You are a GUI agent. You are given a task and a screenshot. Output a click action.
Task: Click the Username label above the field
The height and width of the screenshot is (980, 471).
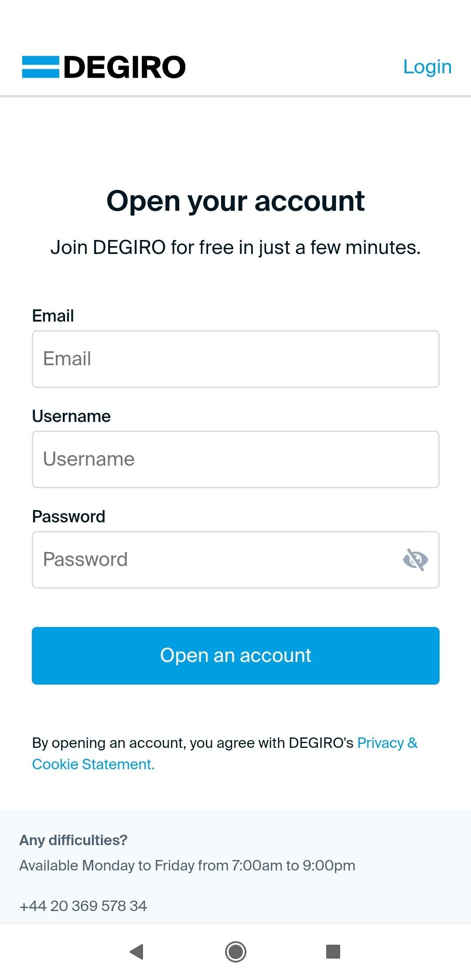point(72,416)
